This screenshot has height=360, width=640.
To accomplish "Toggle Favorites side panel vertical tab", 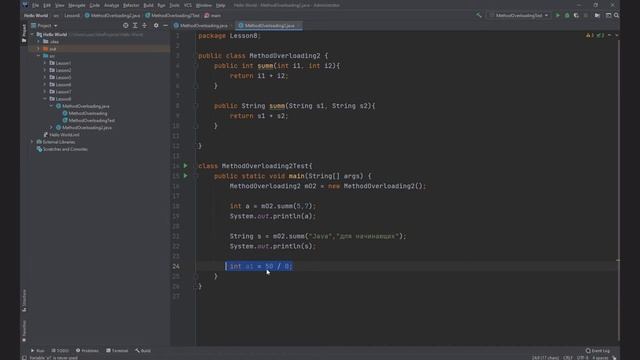I will (x=24, y=331).
